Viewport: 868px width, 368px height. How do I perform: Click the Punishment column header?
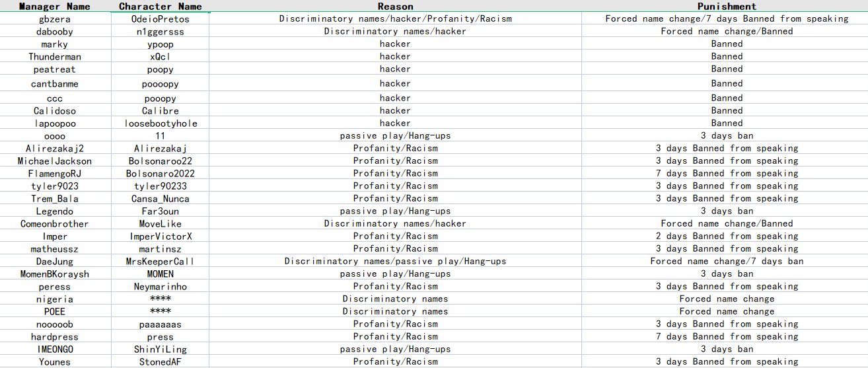point(727,6)
